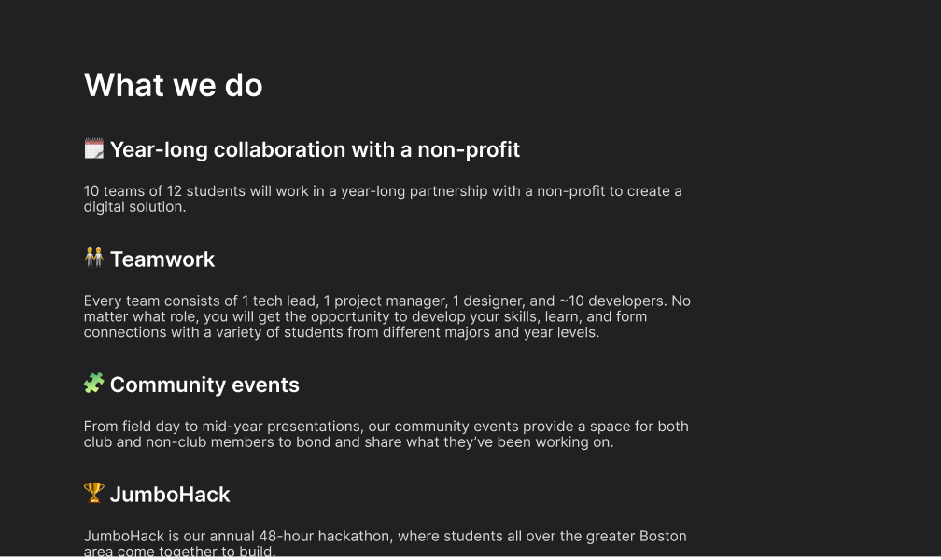Click the word "Boston" in the hackathon description
Viewport: 941px width, 560px height.
(x=663, y=536)
